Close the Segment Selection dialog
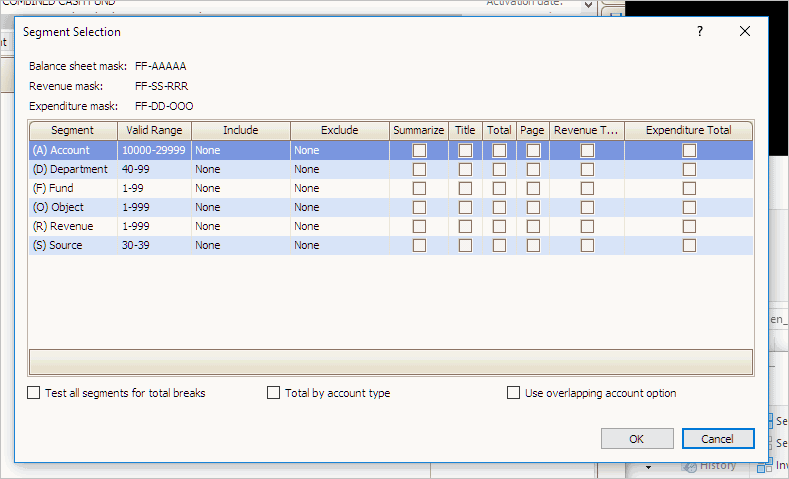The height and width of the screenshot is (479, 789). click(745, 31)
